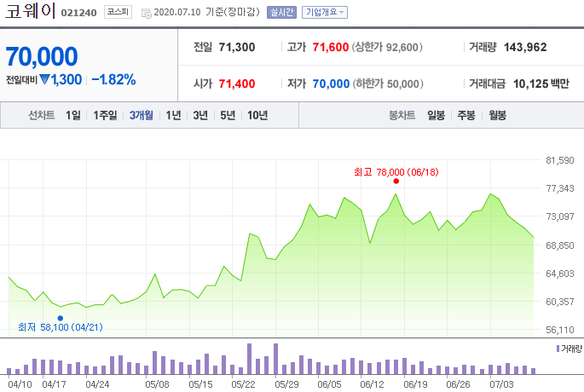Viewport: 584px width, 392px height.
Task: Click the 코웨이 stock name
Action: (30, 10)
